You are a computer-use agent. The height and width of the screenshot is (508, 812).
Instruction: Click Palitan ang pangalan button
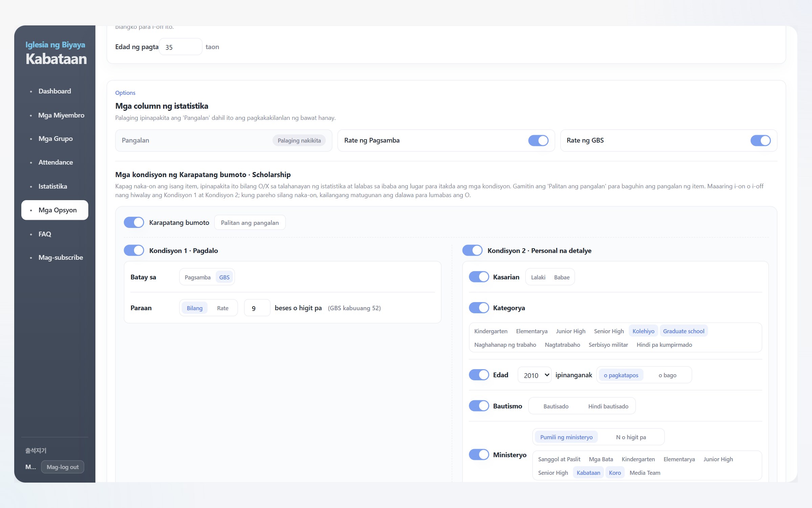click(x=250, y=223)
